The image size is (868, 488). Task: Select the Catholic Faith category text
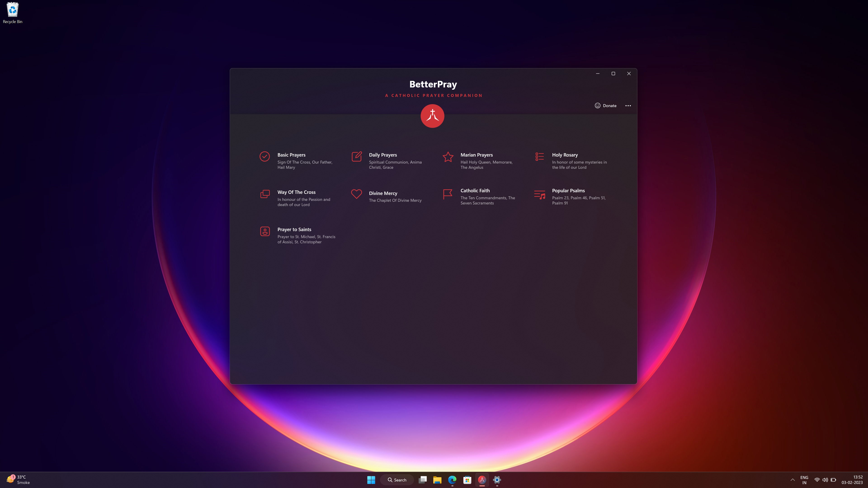coord(475,190)
